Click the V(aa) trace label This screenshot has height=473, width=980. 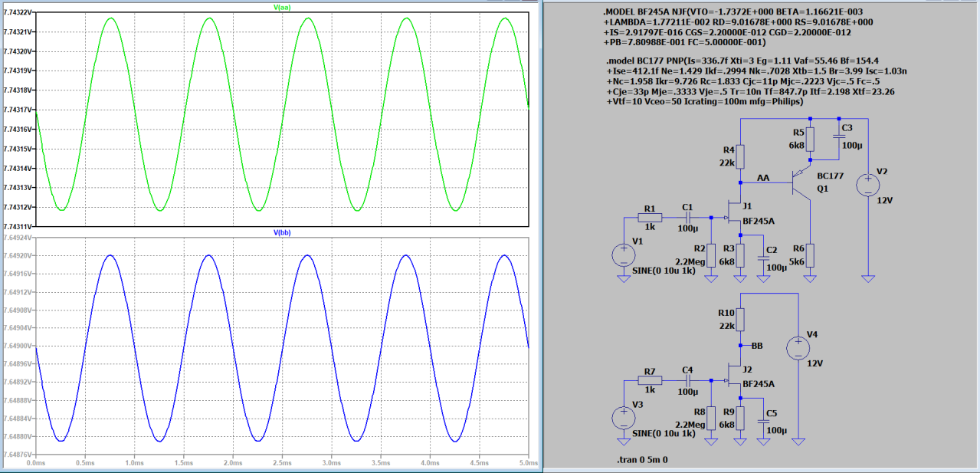283,8
